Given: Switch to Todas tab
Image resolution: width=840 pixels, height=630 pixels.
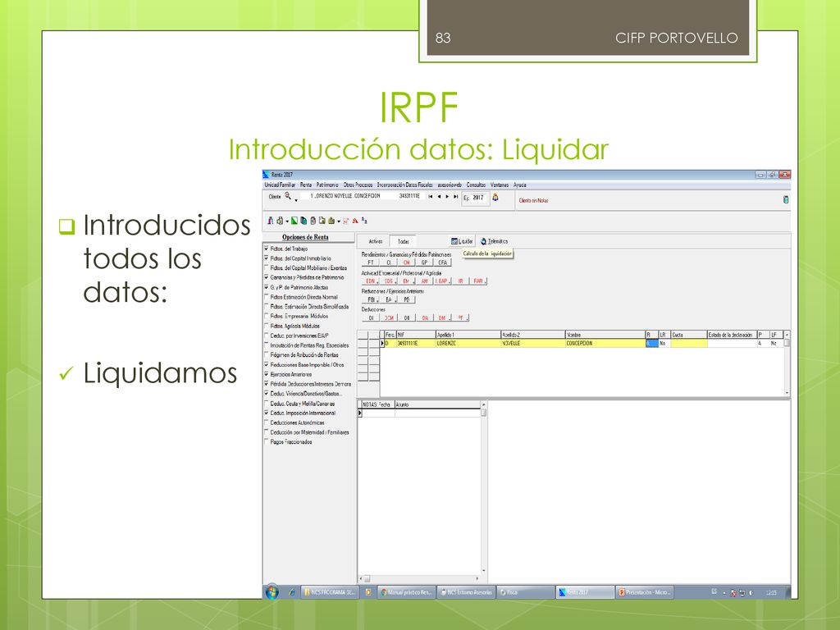Looking at the screenshot, I should click(x=404, y=241).
